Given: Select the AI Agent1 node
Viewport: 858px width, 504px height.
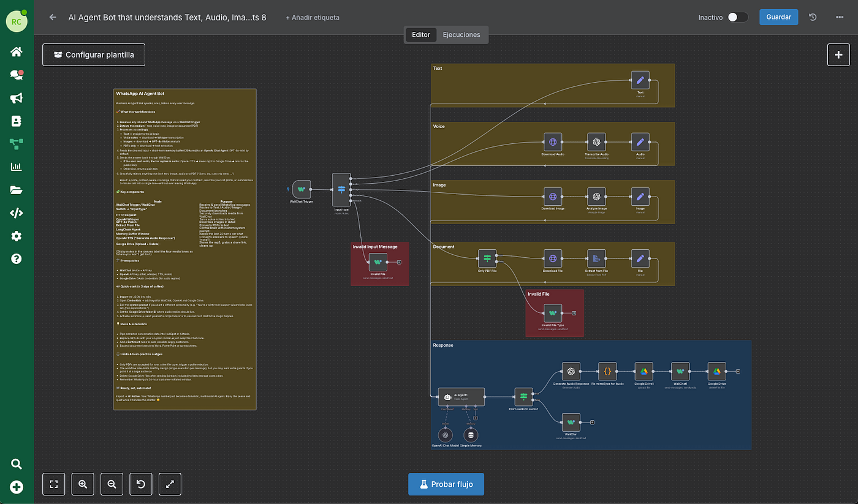Looking at the screenshot, I should tap(461, 397).
